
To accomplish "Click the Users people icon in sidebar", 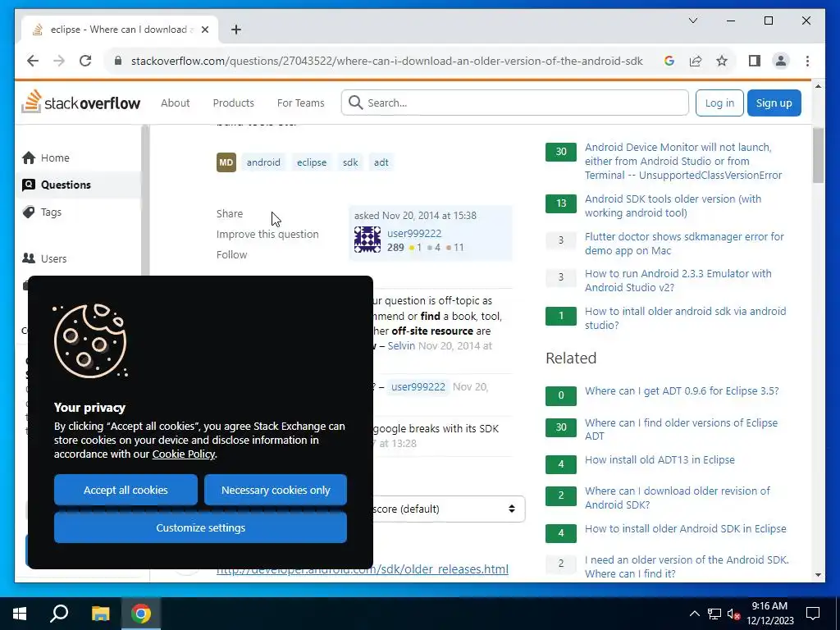I will [x=29, y=258].
